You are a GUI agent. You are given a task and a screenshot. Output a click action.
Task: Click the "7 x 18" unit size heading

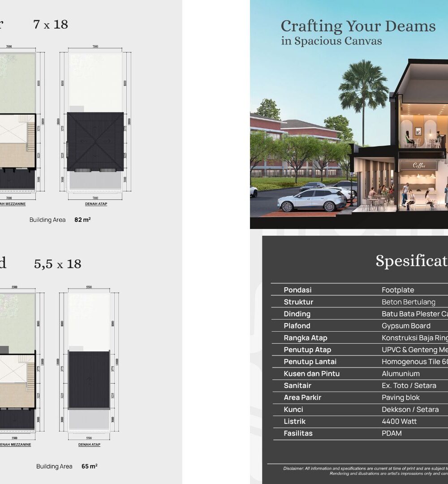[x=51, y=24]
